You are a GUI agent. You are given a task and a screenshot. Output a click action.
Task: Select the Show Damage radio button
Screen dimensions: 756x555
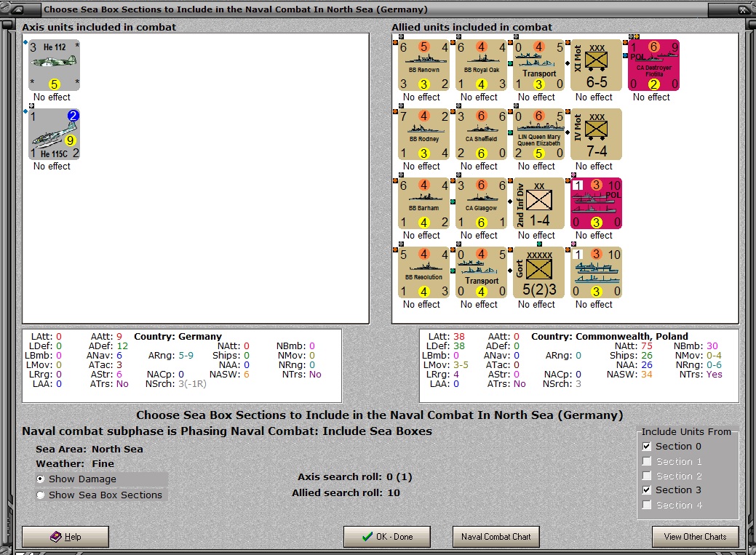tap(41, 479)
